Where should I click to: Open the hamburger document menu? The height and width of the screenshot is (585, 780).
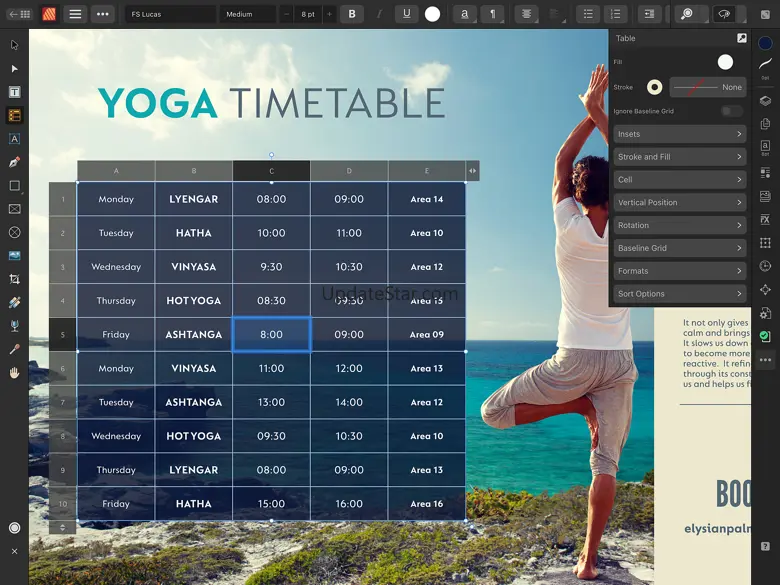click(x=75, y=14)
